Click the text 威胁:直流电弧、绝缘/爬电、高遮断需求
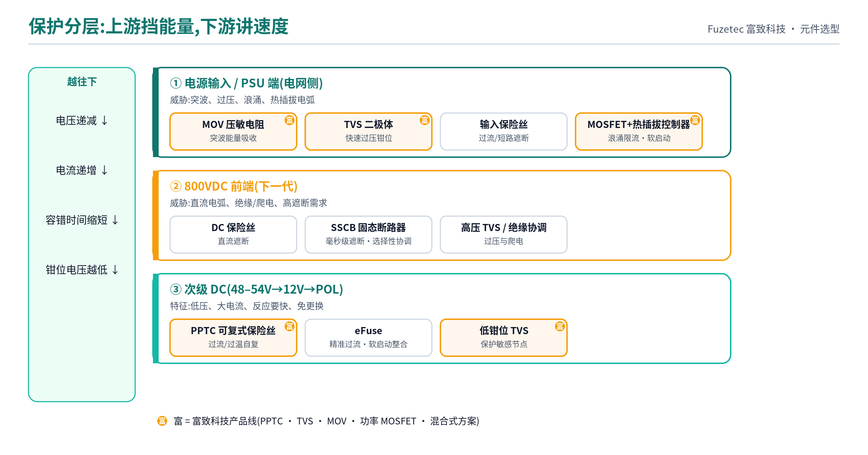The image size is (868, 455). coord(248,203)
